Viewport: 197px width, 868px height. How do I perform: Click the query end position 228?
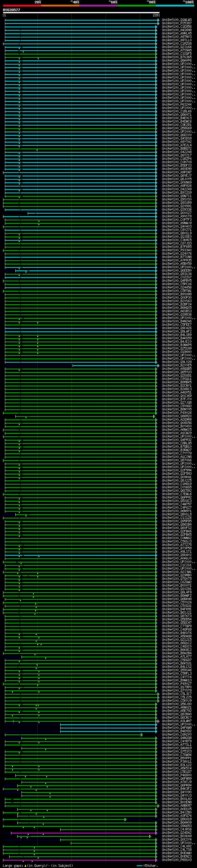[x=155, y=15]
